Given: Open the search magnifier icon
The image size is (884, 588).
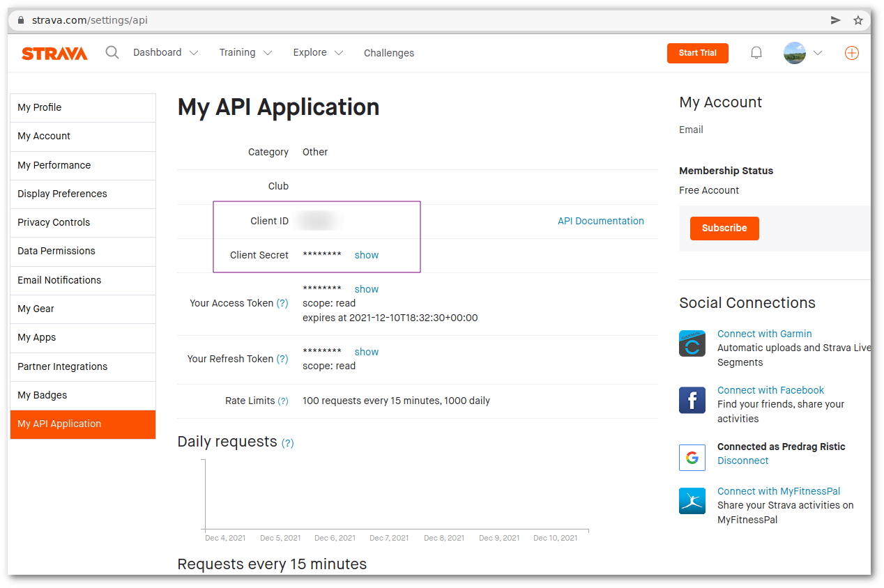Looking at the screenshot, I should [x=112, y=52].
